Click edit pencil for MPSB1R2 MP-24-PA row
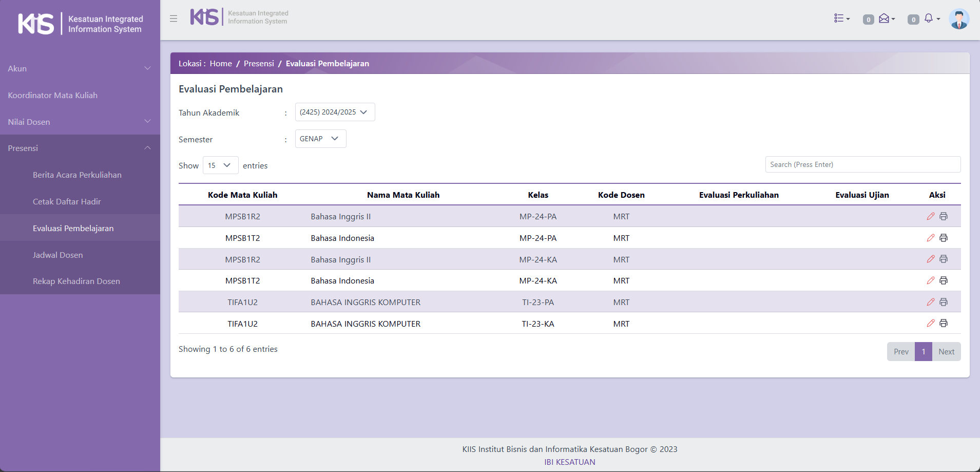The width and height of the screenshot is (980, 472). point(930,216)
